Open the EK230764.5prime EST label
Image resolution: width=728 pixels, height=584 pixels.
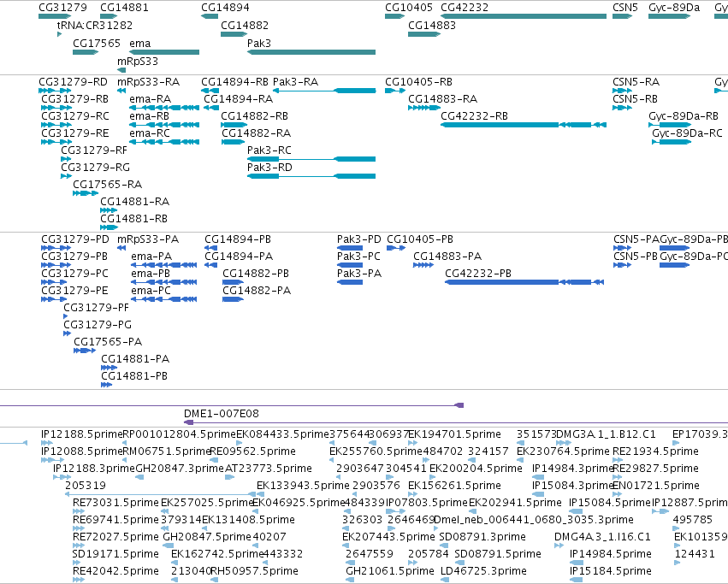563,451
